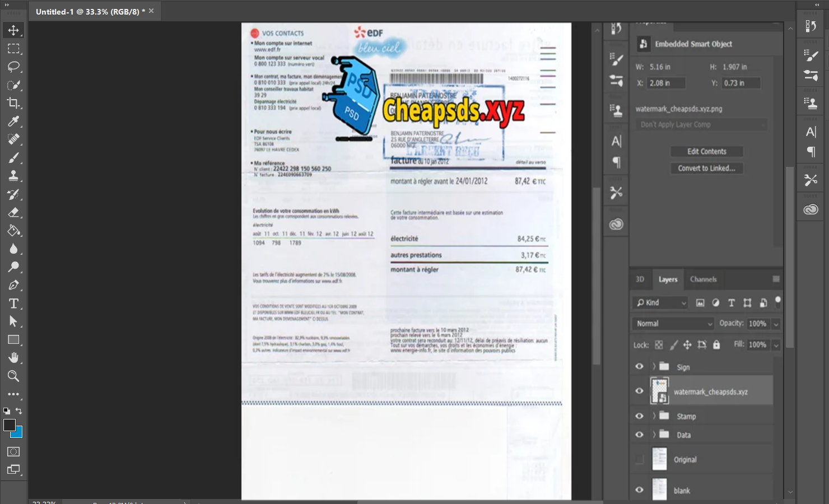This screenshot has width=829, height=504.
Task: Select the Paint Bucket tool
Action: coord(13,231)
